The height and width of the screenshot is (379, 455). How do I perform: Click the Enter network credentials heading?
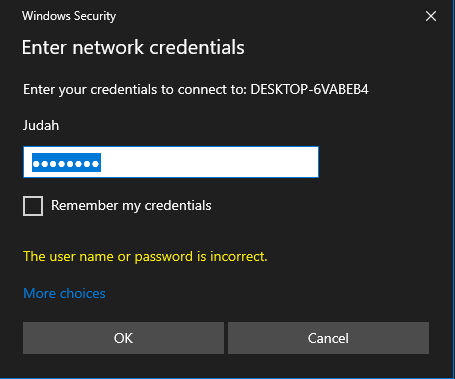click(133, 47)
